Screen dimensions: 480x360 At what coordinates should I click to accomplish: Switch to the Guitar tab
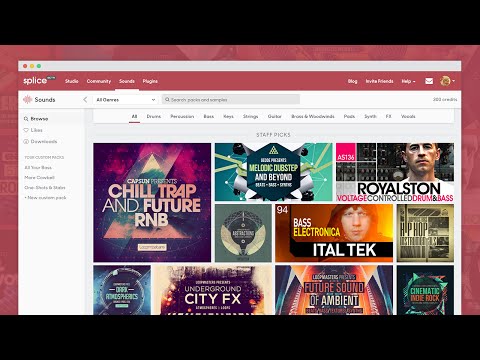click(x=275, y=116)
